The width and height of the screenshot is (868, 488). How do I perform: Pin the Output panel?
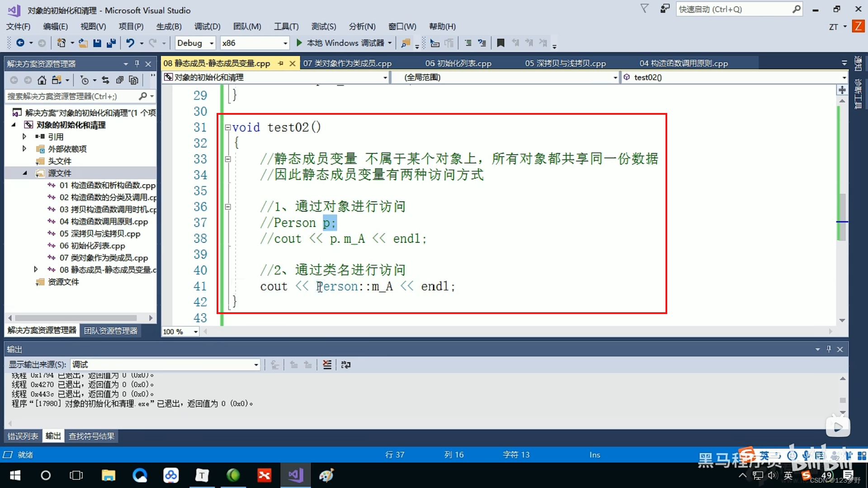tap(829, 349)
